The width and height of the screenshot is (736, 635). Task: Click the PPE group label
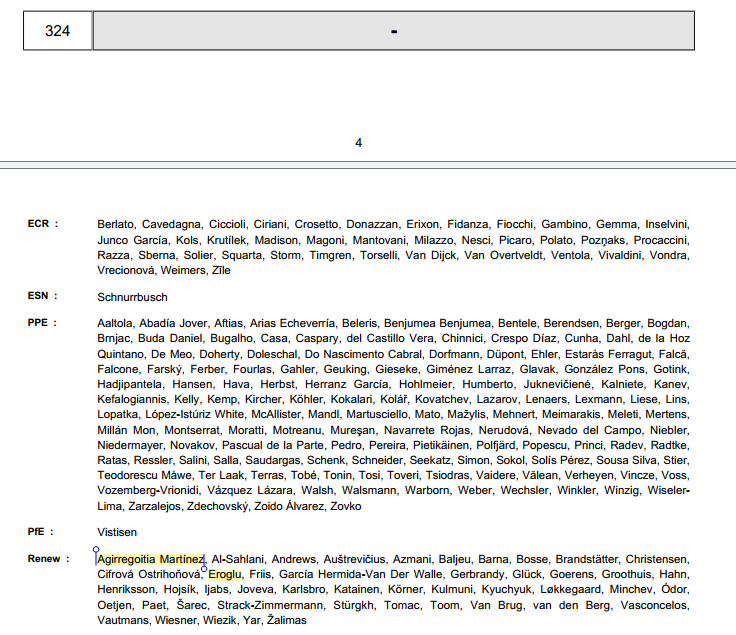coord(42,323)
